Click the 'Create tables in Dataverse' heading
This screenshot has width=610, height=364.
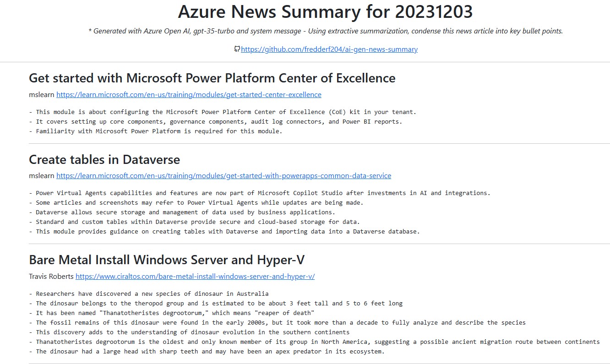104,159
